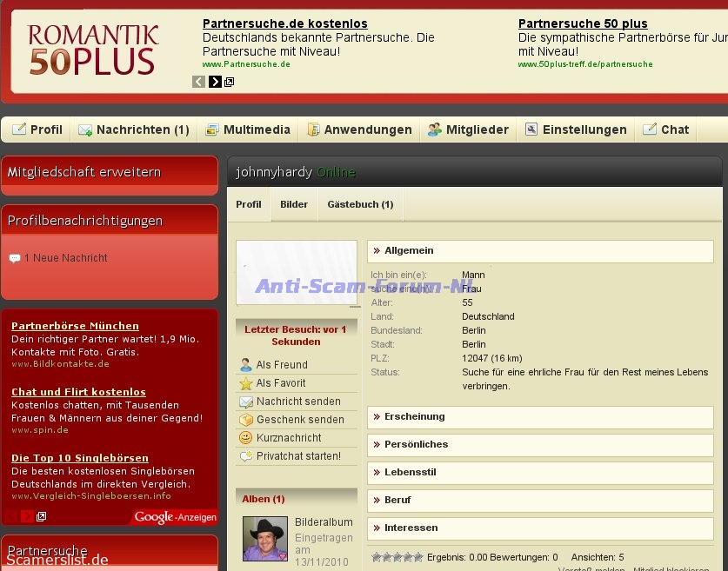The image size is (728, 571).
Task: Open the Mitglieder menu item
Action: 468,129
